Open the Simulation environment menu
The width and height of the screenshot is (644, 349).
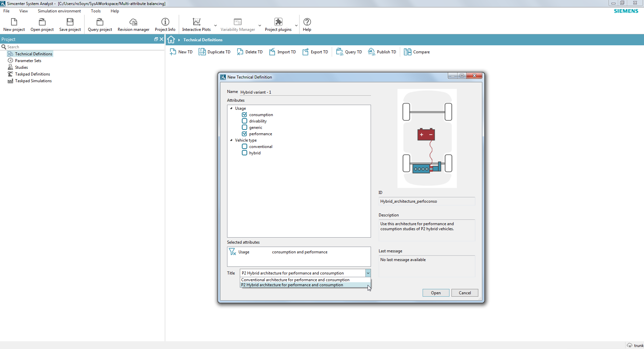click(59, 11)
